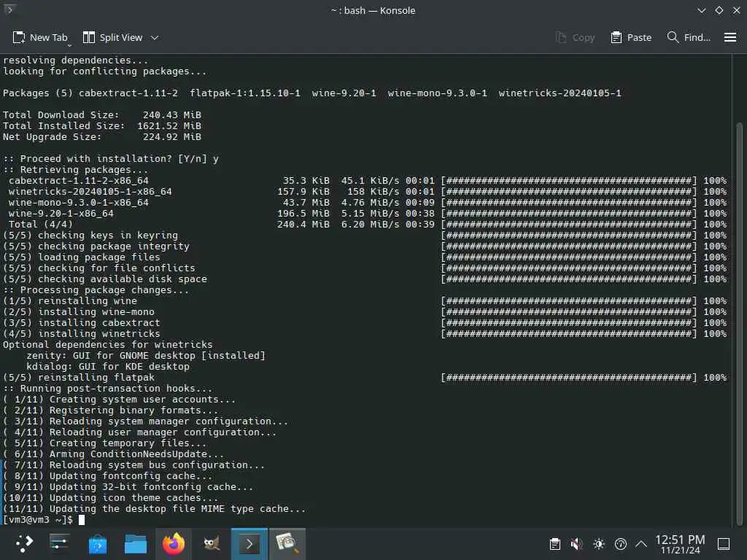
Task: Click the "wine-9.20-1-x86_64" download row
Action: tap(368, 214)
